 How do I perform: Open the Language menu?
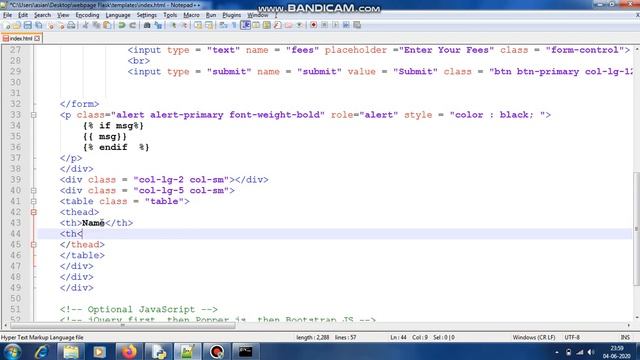point(118,15)
